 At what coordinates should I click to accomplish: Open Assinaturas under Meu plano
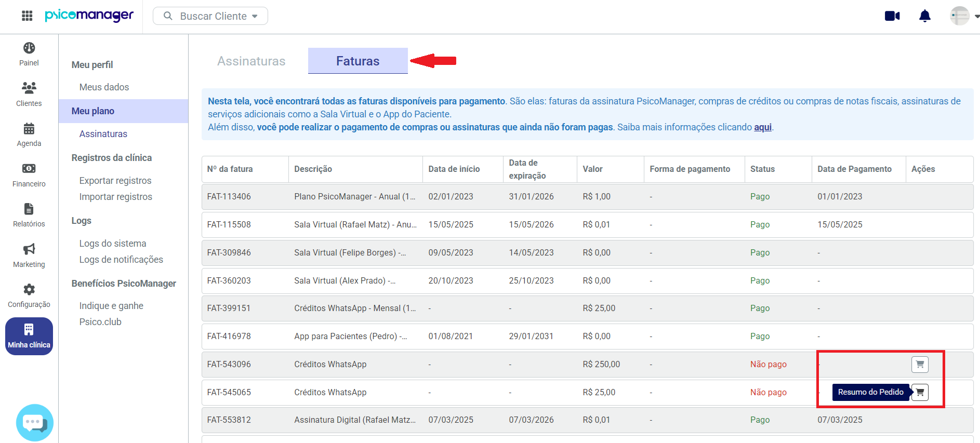coord(103,134)
